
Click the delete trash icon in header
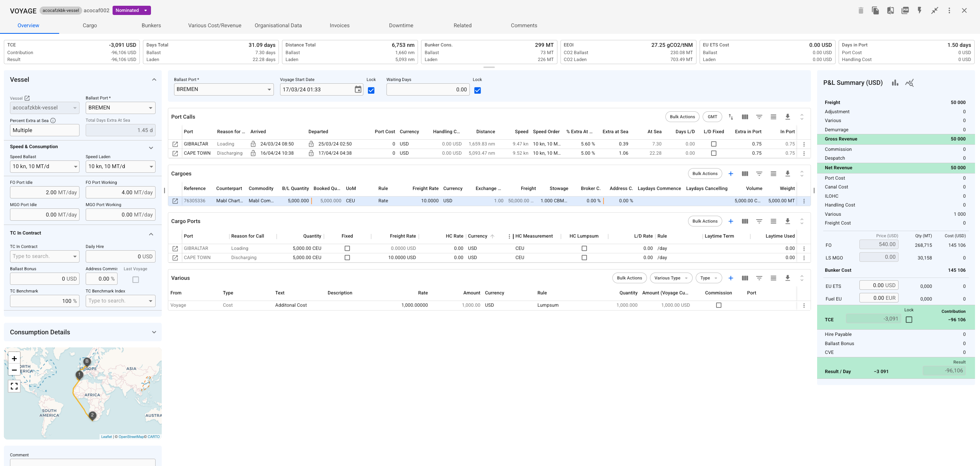(x=861, y=10)
